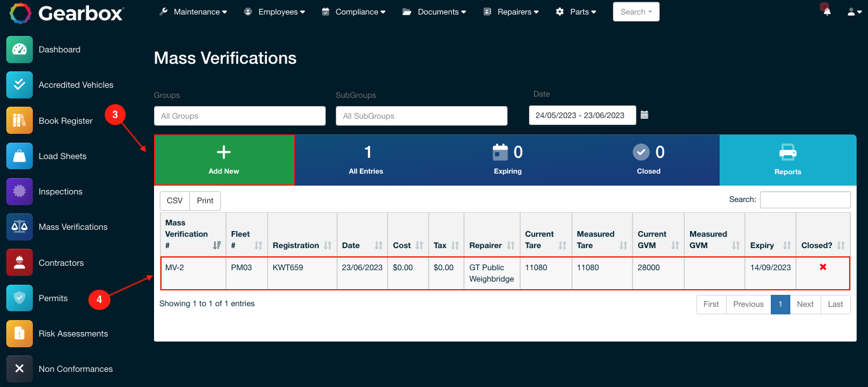Open the Inspections section
Viewport: 868px width, 387px height.
[61, 191]
